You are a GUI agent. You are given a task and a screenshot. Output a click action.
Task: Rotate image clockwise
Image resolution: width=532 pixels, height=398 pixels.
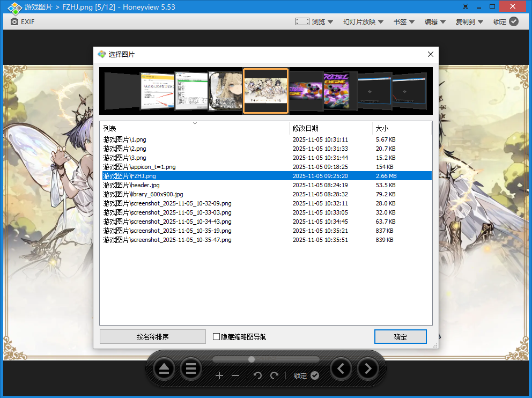point(275,375)
